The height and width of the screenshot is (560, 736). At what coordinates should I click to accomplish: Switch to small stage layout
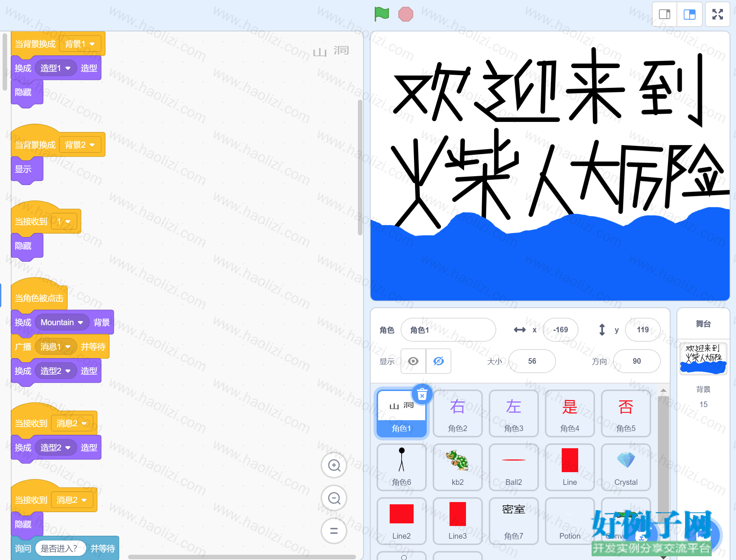[x=665, y=14]
